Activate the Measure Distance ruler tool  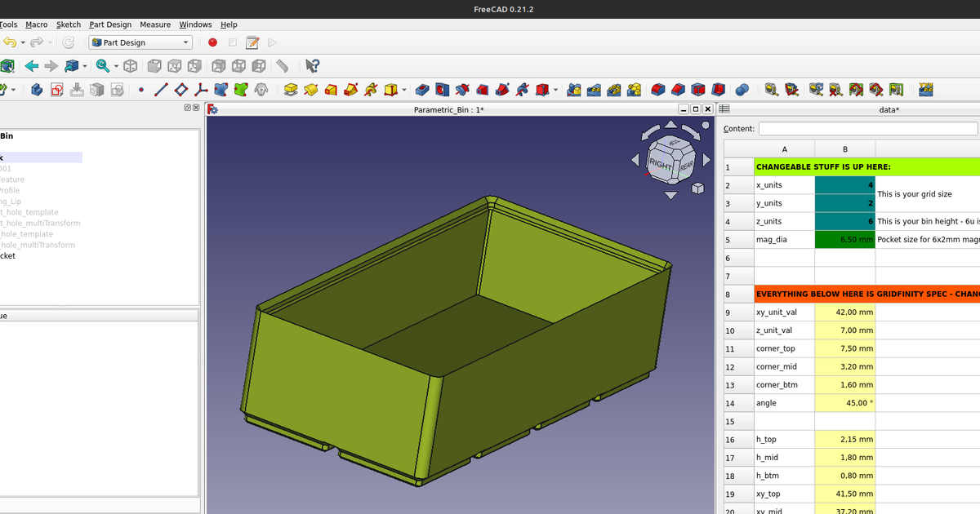[281, 65]
